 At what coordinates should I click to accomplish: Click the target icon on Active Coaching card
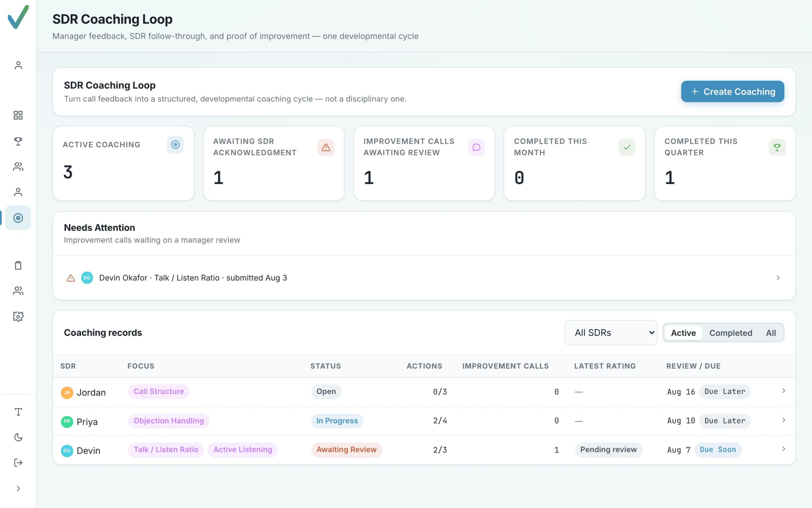coord(175,144)
